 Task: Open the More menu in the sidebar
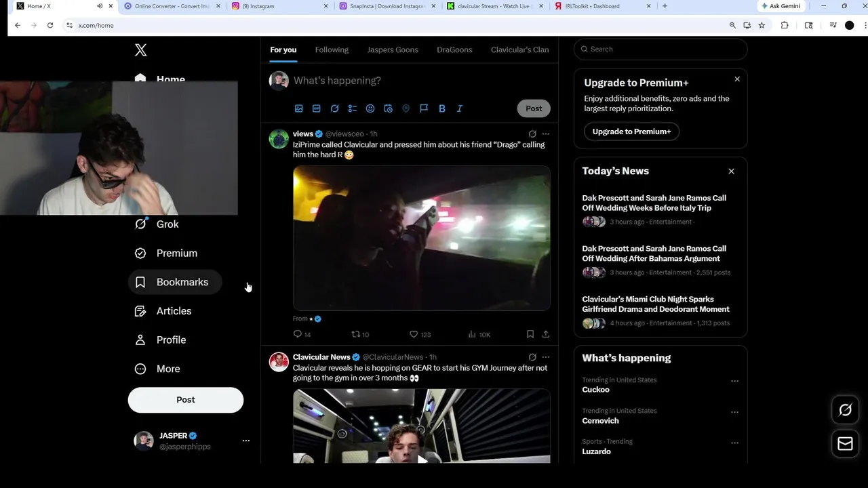[158, 369]
